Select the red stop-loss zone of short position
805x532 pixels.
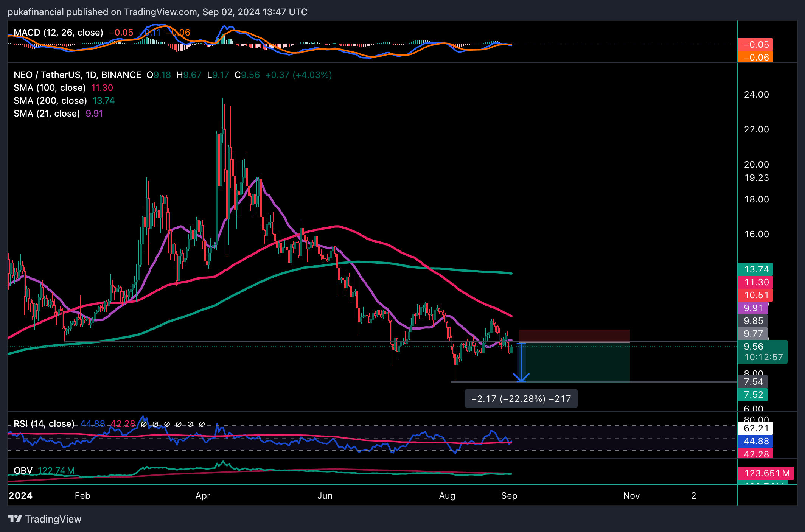(574, 336)
